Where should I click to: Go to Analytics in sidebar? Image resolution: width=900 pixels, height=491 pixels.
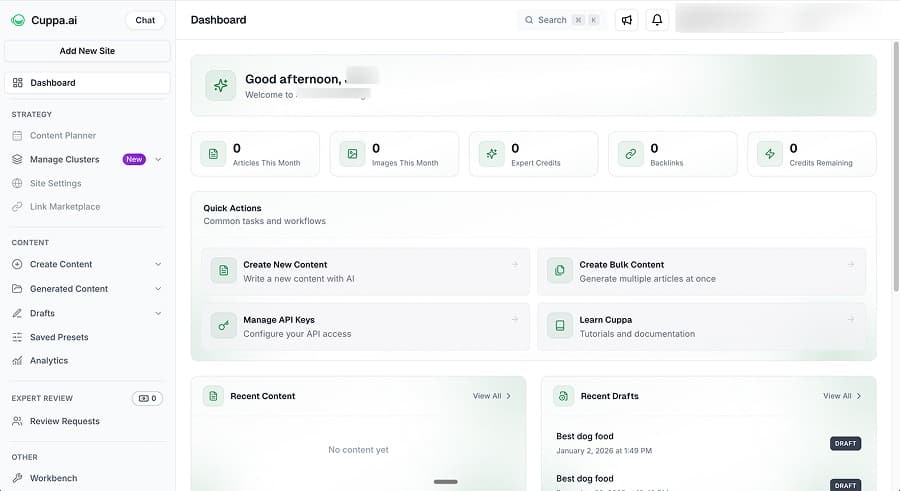pyautogui.click(x=49, y=360)
